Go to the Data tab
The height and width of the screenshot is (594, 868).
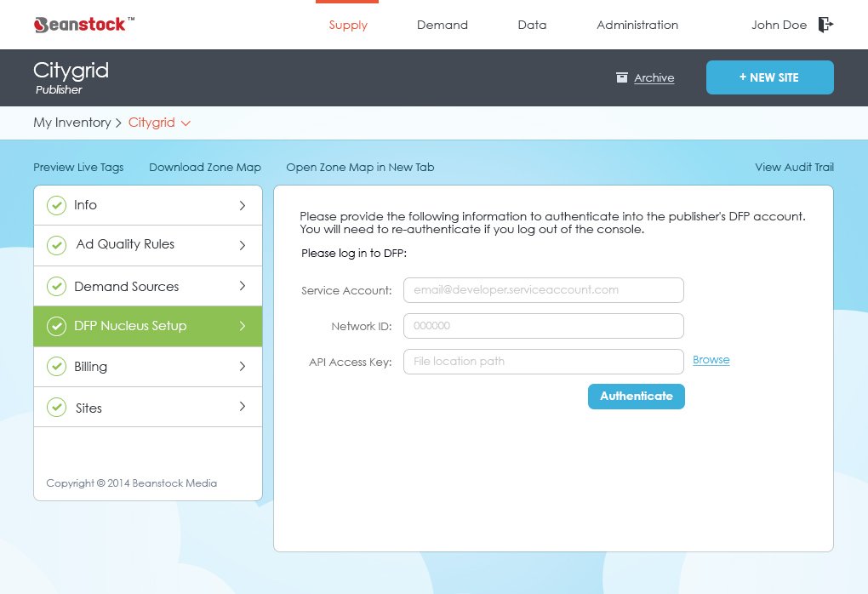coord(532,25)
